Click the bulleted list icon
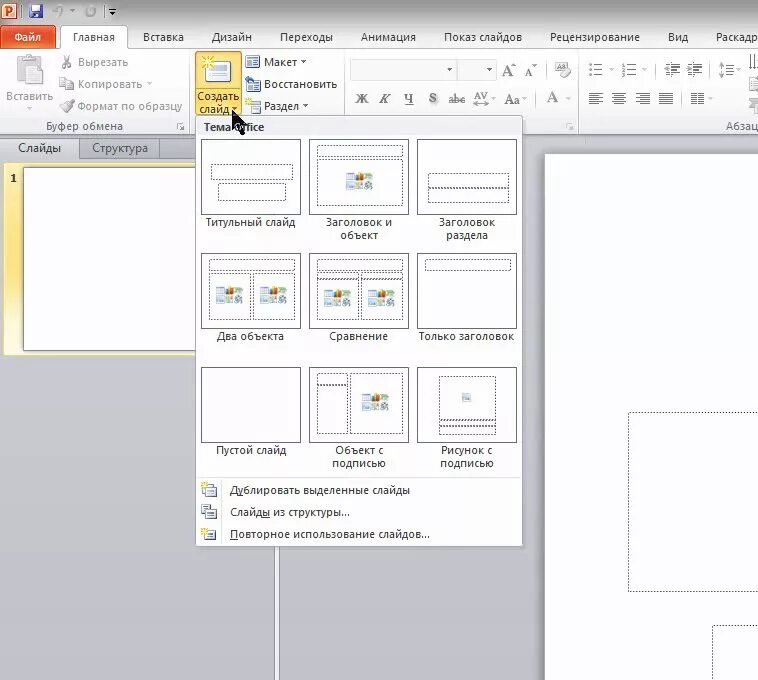Image resolution: width=758 pixels, height=680 pixels. pos(596,70)
